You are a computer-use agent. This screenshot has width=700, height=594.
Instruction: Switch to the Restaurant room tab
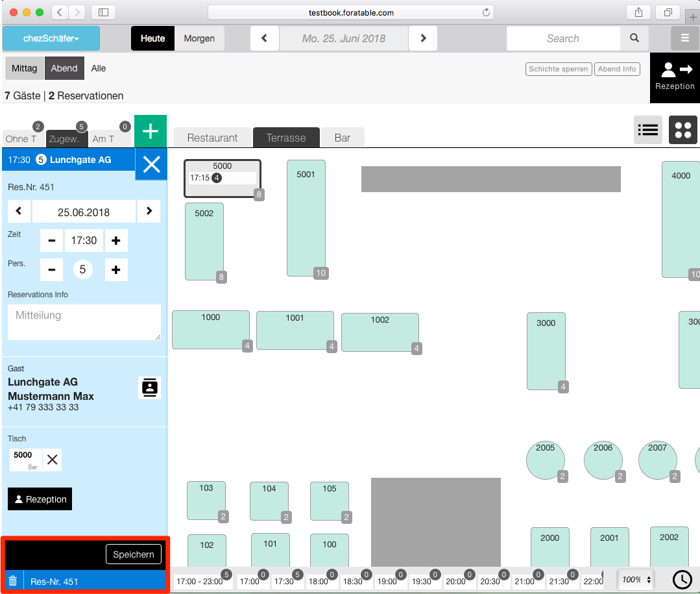212,138
